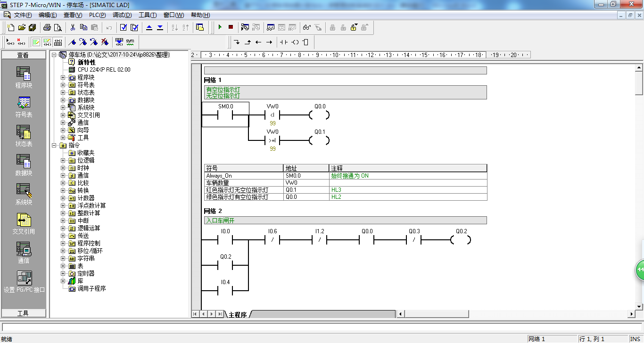Insert a line right in the ladder
Viewport: 644px width, 343px height.
(269, 42)
